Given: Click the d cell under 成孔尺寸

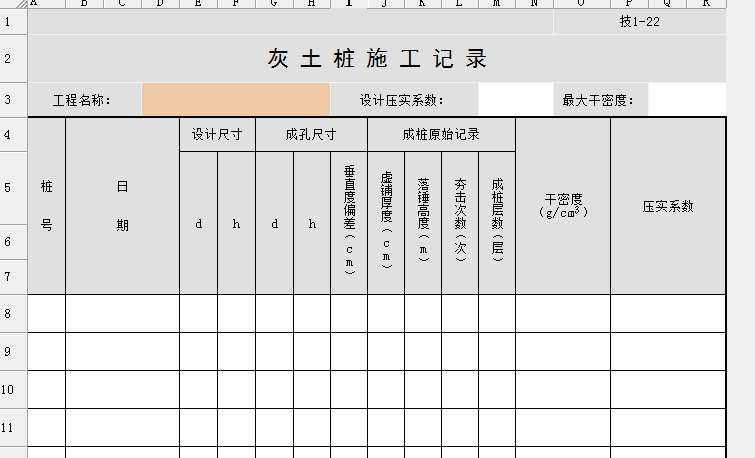Looking at the screenshot, I should [274, 222].
